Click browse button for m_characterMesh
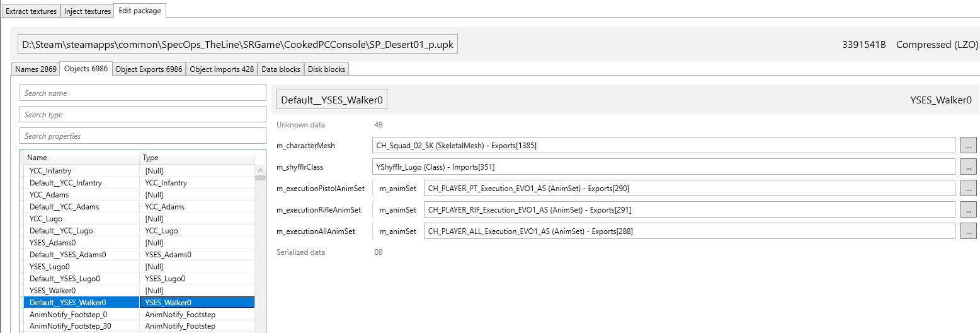The image size is (980, 333). pyautogui.click(x=968, y=146)
